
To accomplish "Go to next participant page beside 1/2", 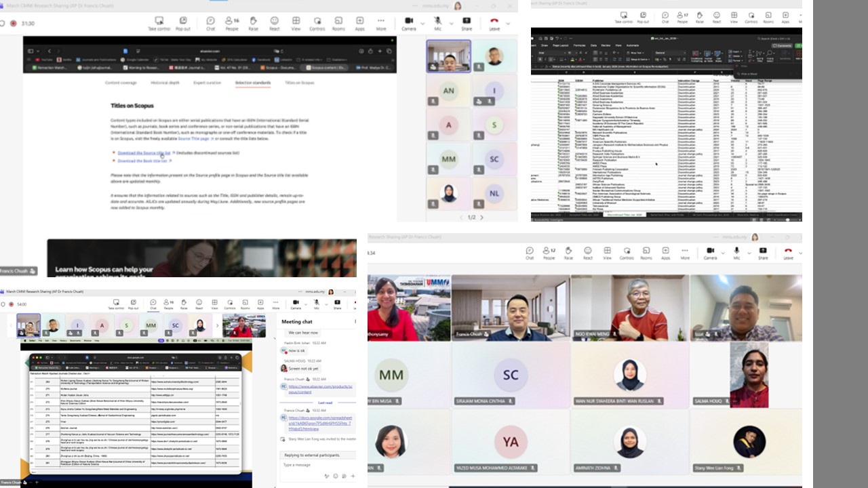I will [x=481, y=218].
